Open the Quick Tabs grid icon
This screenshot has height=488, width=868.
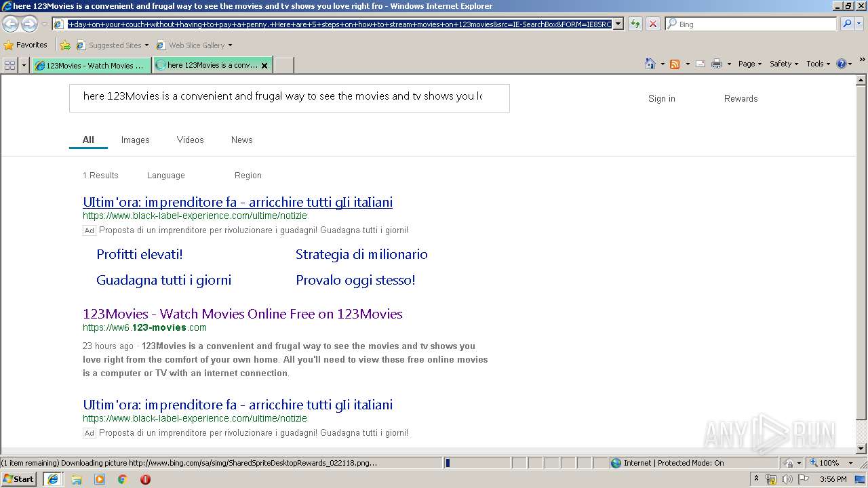(x=9, y=65)
